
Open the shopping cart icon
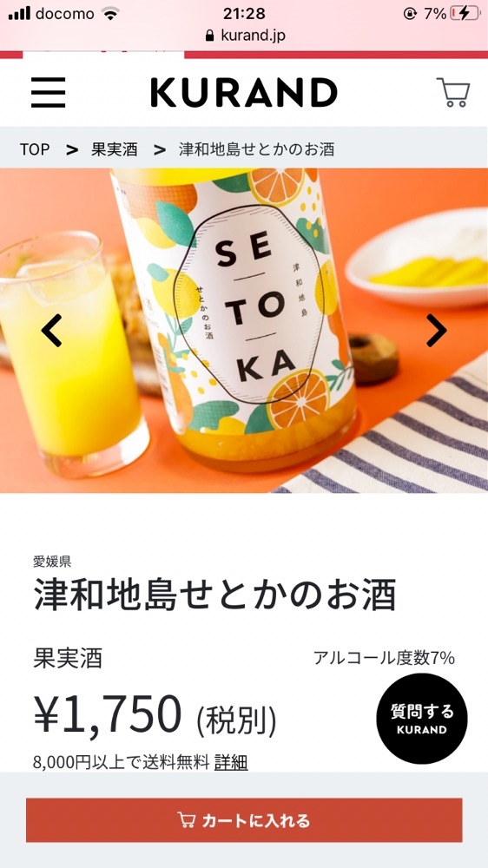[x=453, y=92]
